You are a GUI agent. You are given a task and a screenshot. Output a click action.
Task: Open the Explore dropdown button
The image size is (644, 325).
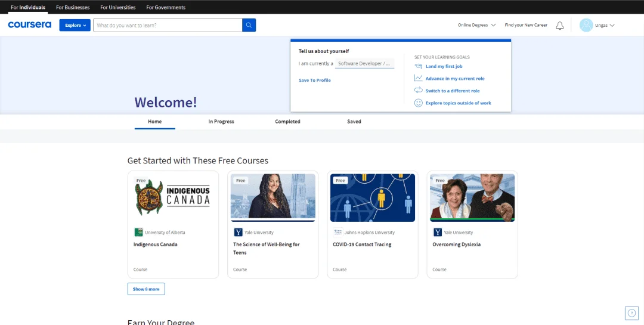click(x=75, y=25)
